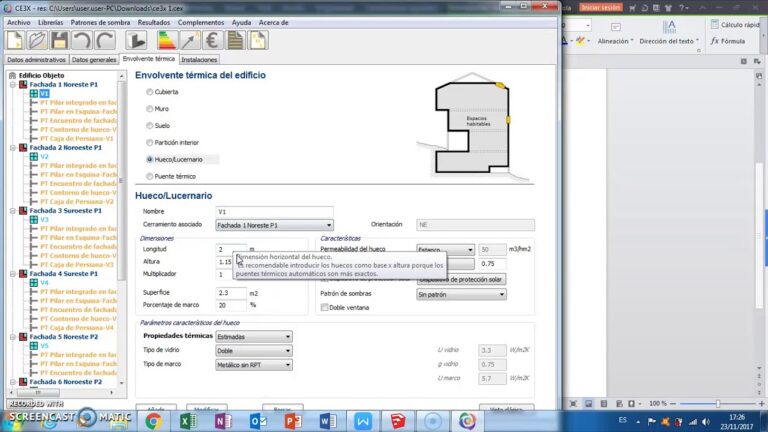768x432 pixels.
Task: Click the building model toolbar icon
Action: click(137, 41)
